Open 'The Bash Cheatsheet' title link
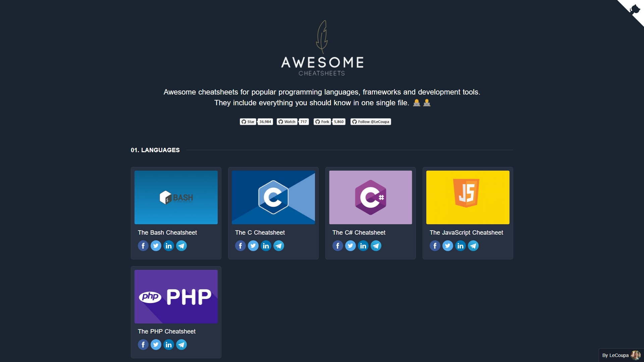Image resolution: width=644 pixels, height=362 pixels. pos(167,233)
